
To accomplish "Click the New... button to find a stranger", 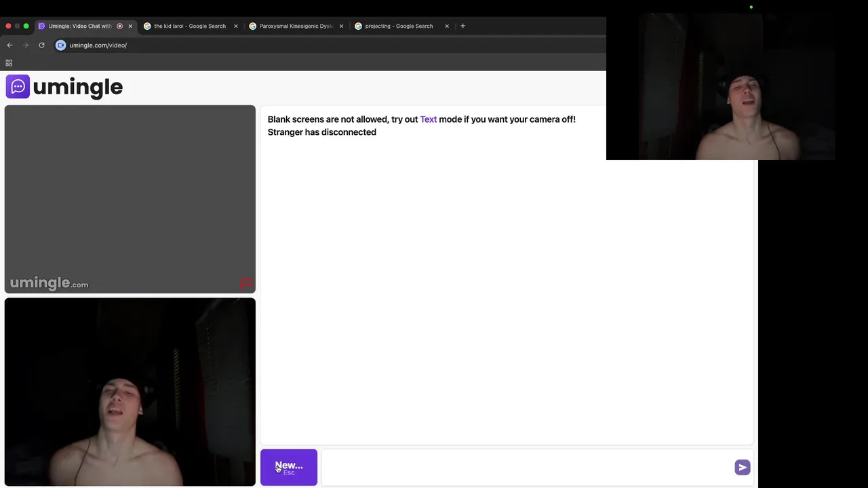I will (x=289, y=468).
